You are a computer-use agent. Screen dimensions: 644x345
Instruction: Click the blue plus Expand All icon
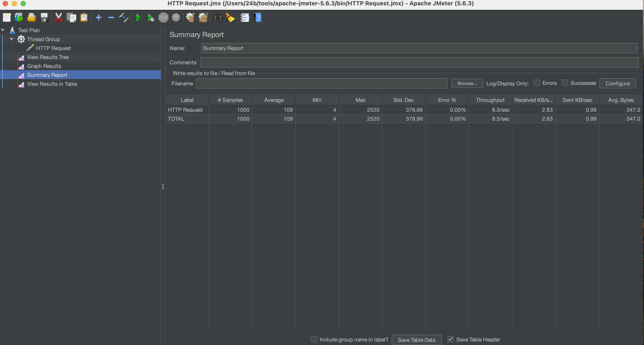pos(98,18)
